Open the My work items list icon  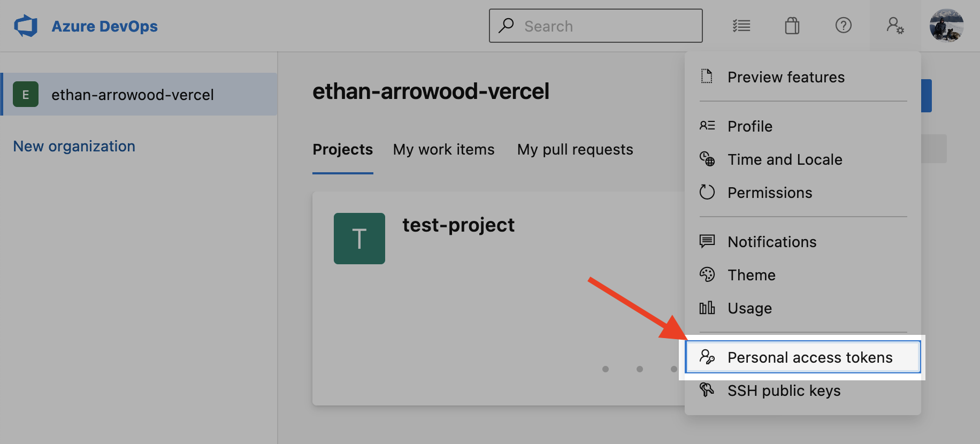click(741, 25)
